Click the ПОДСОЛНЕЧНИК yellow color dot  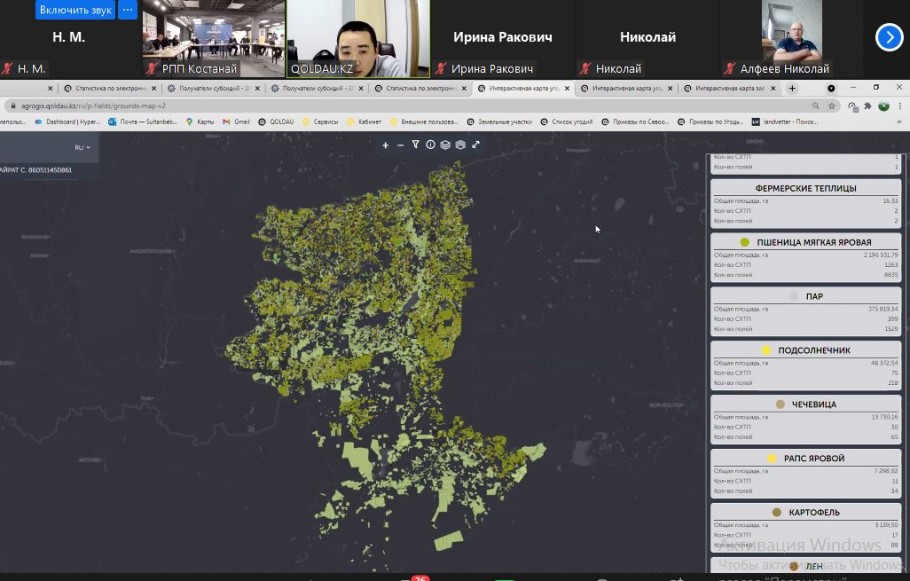point(766,350)
